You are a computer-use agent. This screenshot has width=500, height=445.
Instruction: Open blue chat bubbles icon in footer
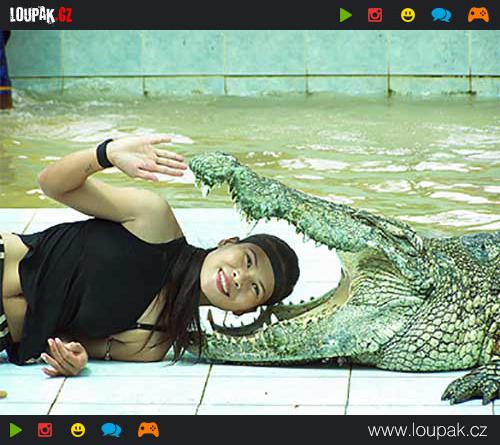[111, 430]
